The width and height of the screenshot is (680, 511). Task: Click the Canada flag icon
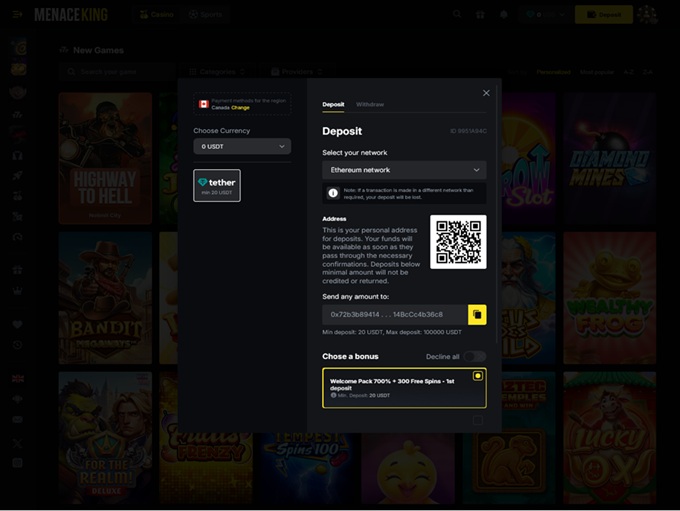203,104
